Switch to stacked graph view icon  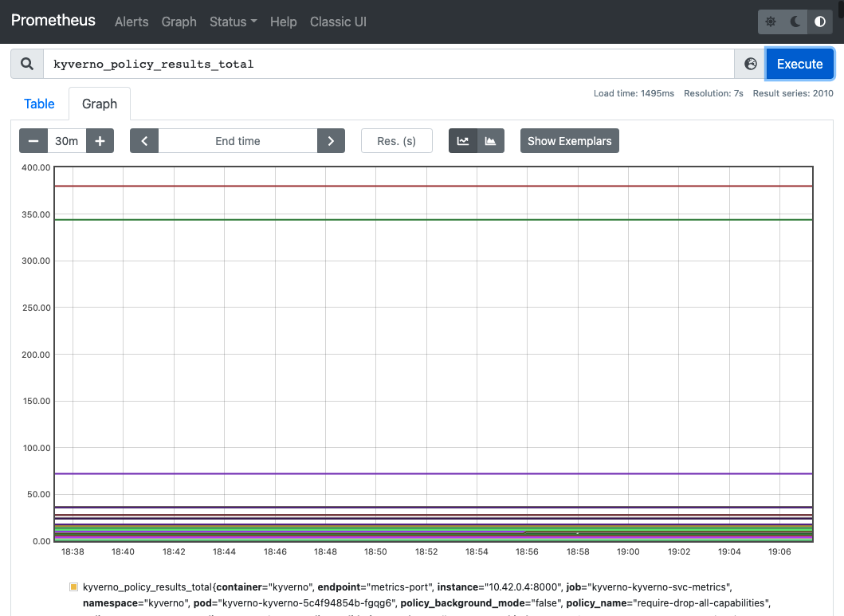(489, 140)
